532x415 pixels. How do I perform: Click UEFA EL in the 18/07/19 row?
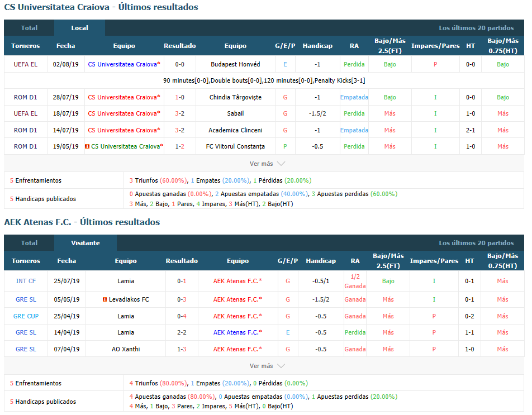[26, 113]
